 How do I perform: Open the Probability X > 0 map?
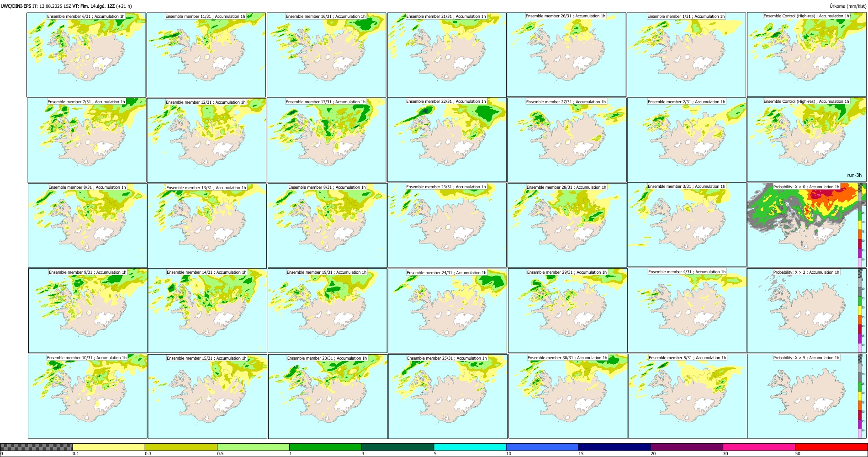tap(807, 225)
